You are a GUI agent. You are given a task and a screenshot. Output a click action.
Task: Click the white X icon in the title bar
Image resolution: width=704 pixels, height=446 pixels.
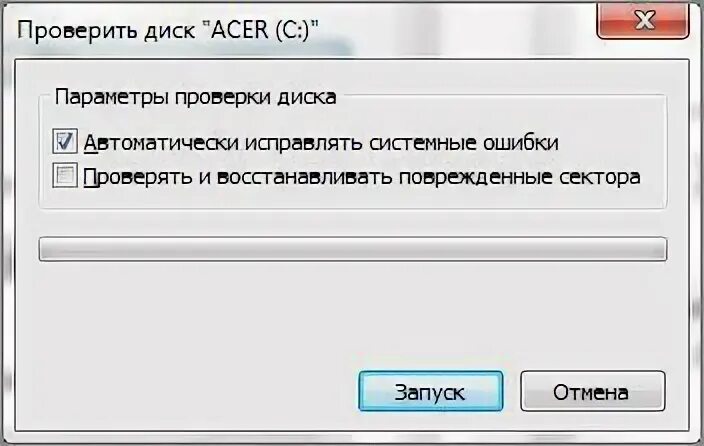pos(645,21)
